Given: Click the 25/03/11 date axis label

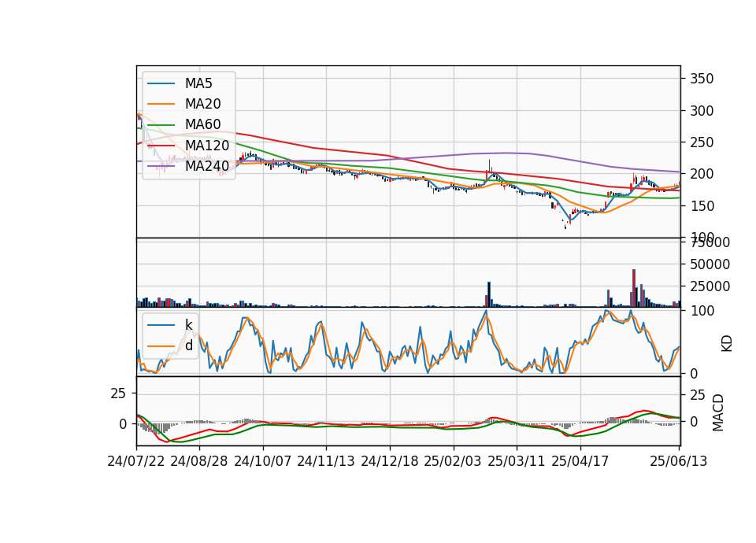Looking at the screenshot, I should tap(517, 461).
